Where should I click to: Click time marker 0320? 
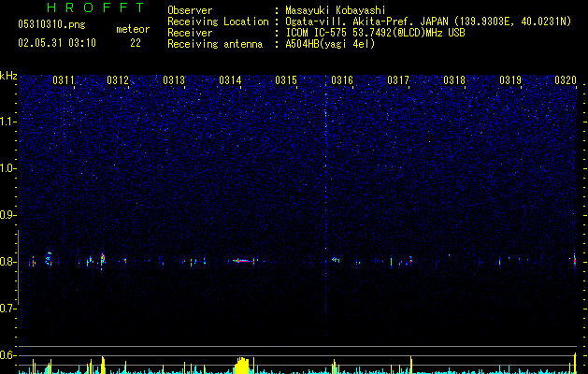566,79
